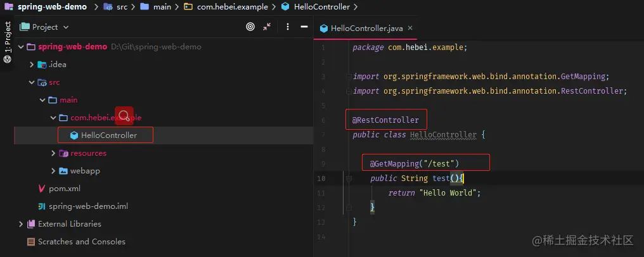Click the "Hello World" string literal
This screenshot has width=644, height=257.
(x=448, y=192)
